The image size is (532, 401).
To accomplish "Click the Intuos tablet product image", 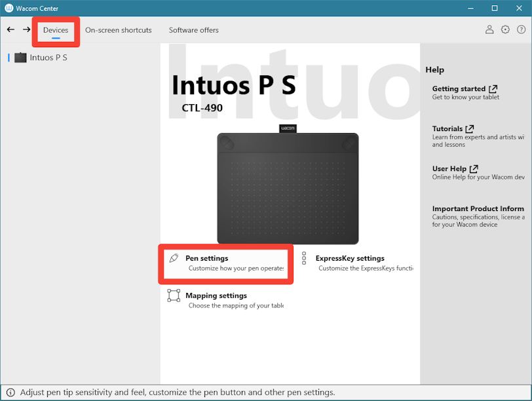I will click(288, 185).
